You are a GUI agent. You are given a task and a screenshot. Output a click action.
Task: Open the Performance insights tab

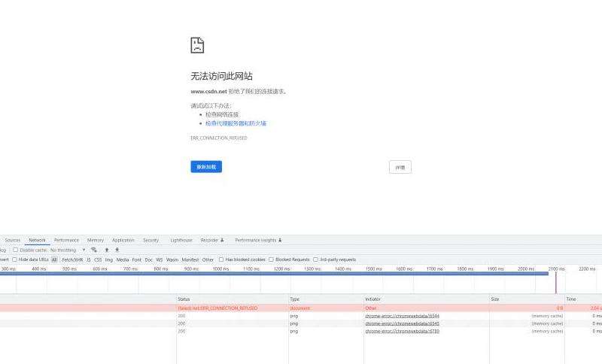tap(258, 240)
